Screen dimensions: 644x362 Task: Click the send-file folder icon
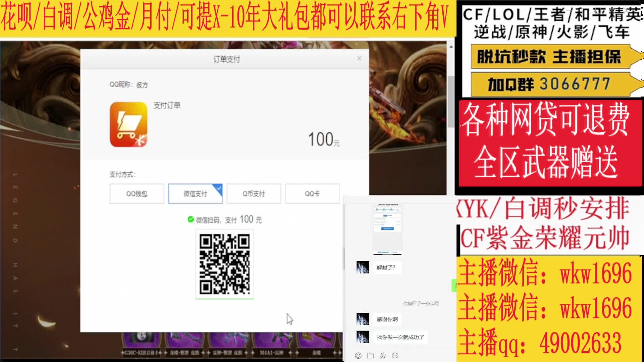pos(371,356)
